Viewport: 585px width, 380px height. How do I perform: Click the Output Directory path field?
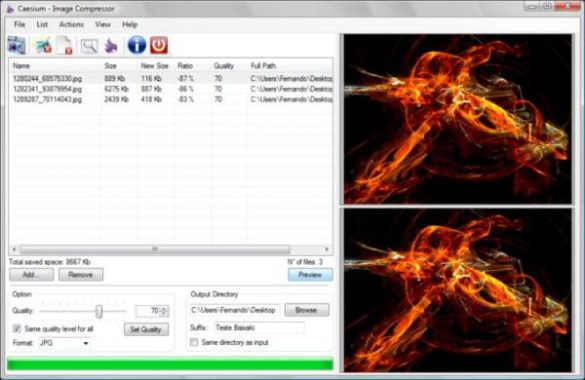(x=235, y=310)
